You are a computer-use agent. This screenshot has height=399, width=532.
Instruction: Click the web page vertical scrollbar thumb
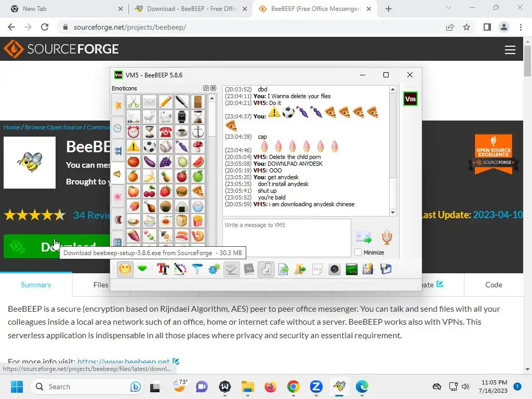(x=527, y=60)
